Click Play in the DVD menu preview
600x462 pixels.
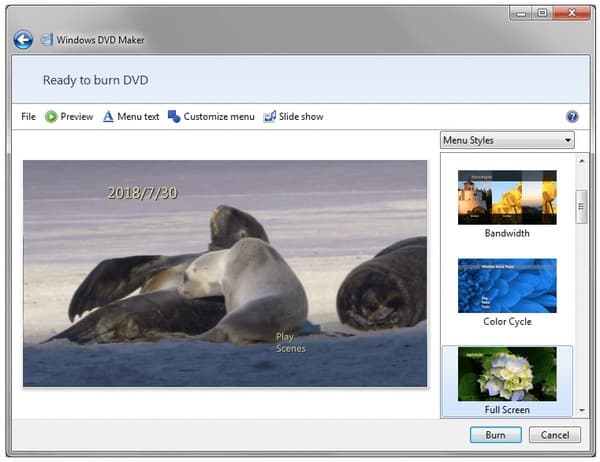[x=285, y=337]
